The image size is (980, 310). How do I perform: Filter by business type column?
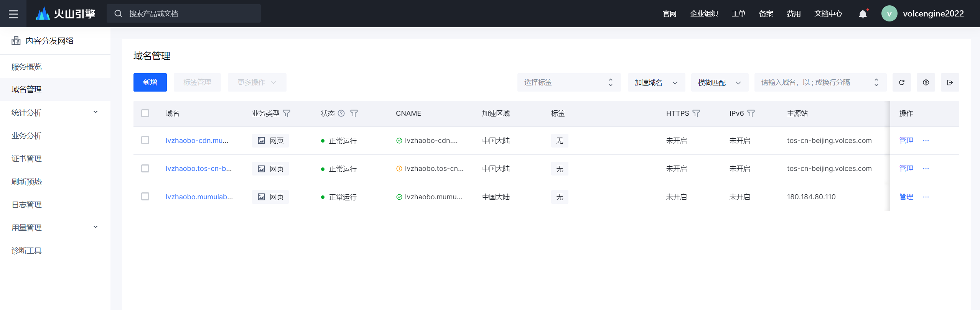tap(287, 113)
